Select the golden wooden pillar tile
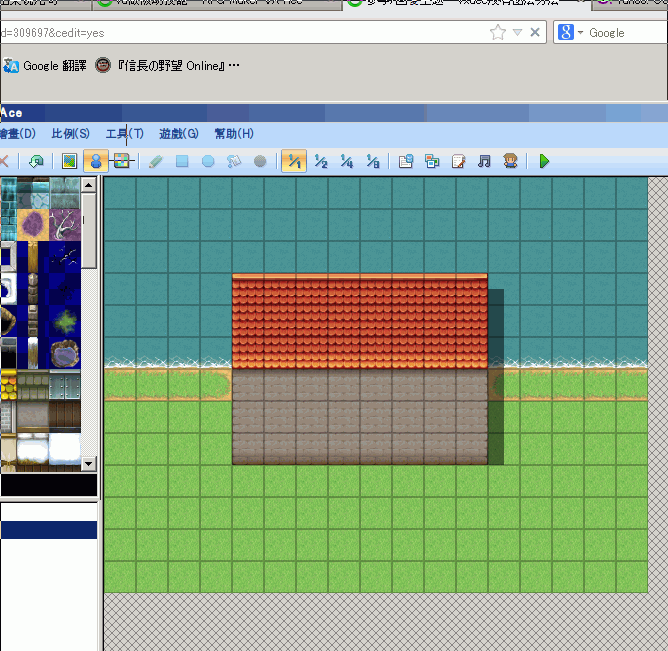 point(33,257)
